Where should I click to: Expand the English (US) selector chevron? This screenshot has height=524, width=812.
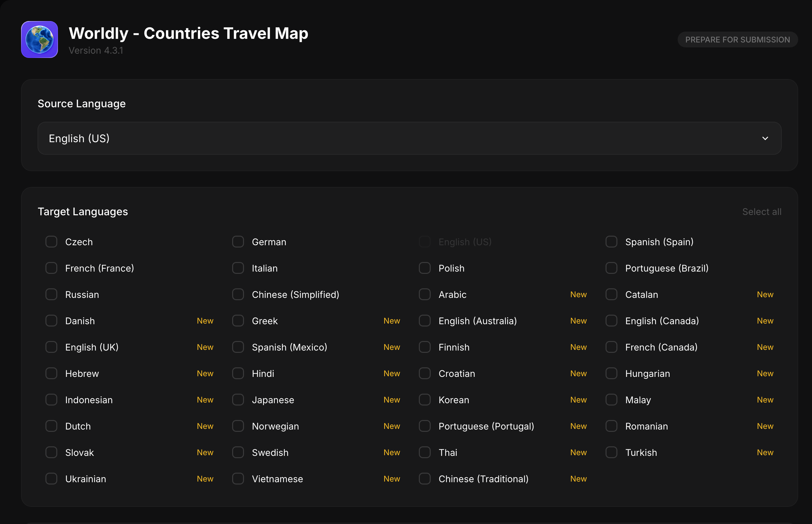(765, 138)
